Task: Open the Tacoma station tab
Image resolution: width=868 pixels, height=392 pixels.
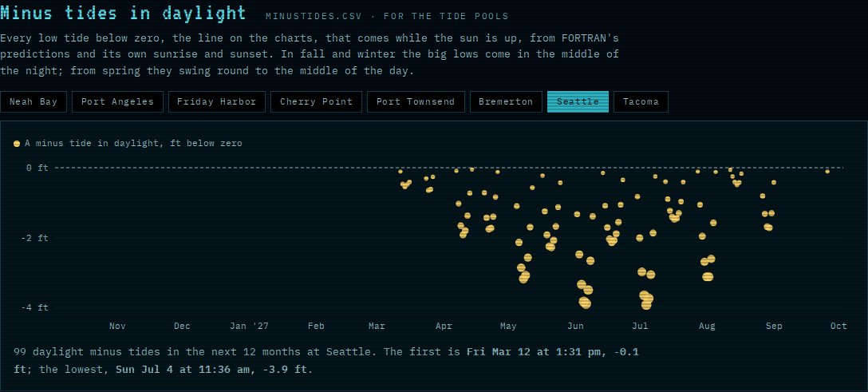Action: [x=641, y=102]
